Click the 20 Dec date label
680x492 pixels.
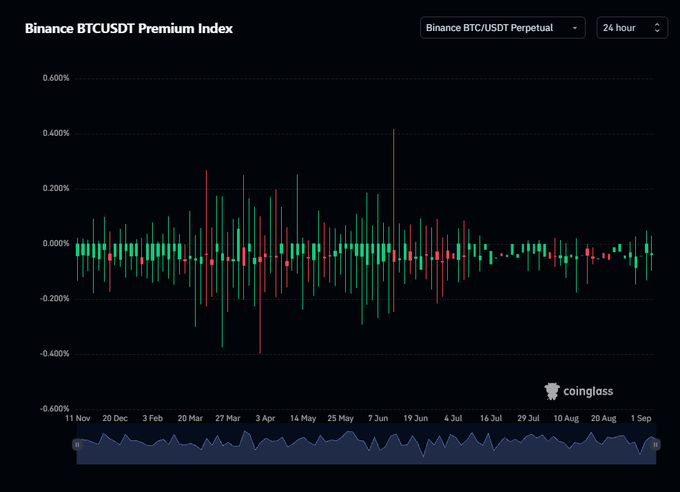pyautogui.click(x=115, y=418)
